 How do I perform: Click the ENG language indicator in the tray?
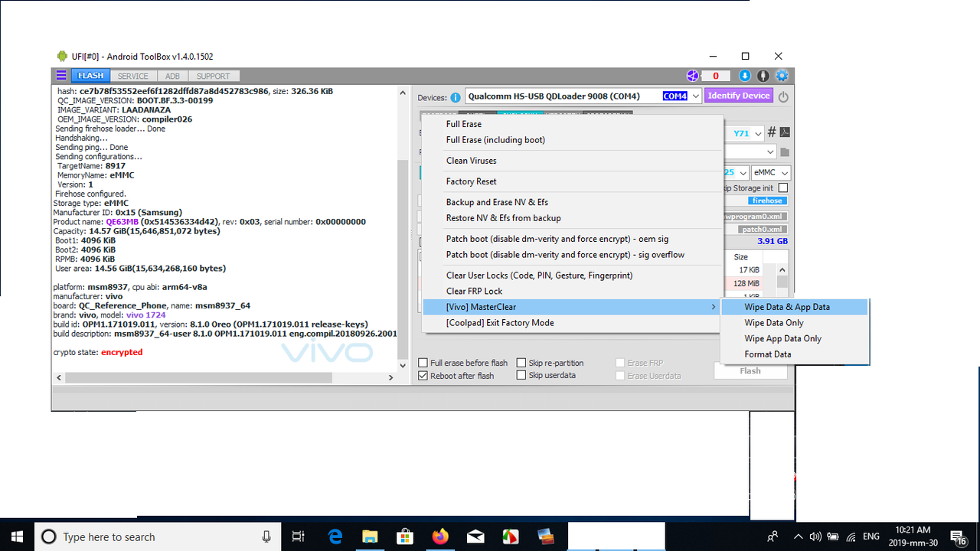coord(871,536)
